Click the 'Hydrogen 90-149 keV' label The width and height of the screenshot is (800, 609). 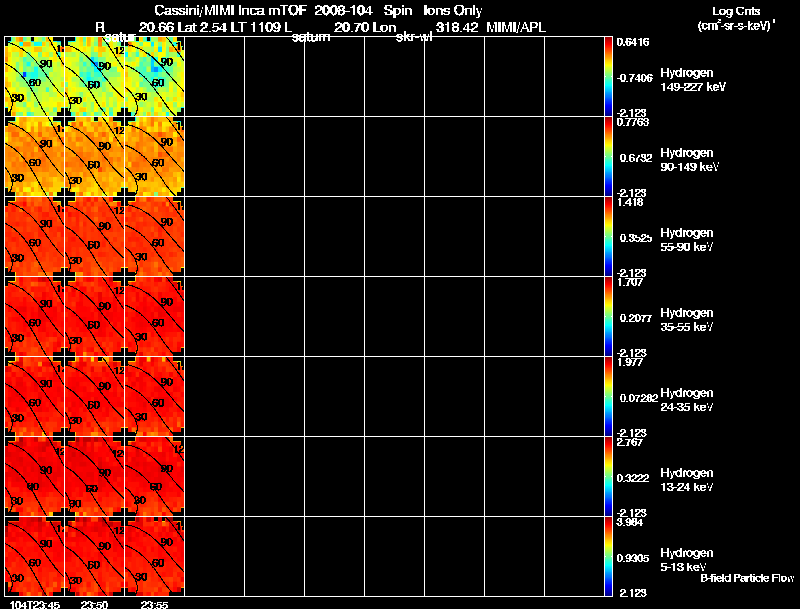689,160
